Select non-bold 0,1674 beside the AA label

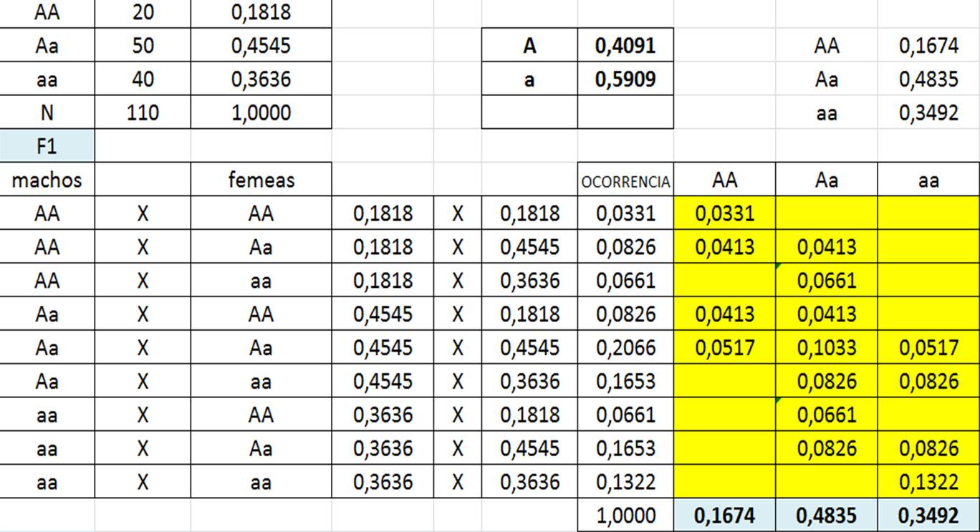pyautogui.click(x=928, y=46)
